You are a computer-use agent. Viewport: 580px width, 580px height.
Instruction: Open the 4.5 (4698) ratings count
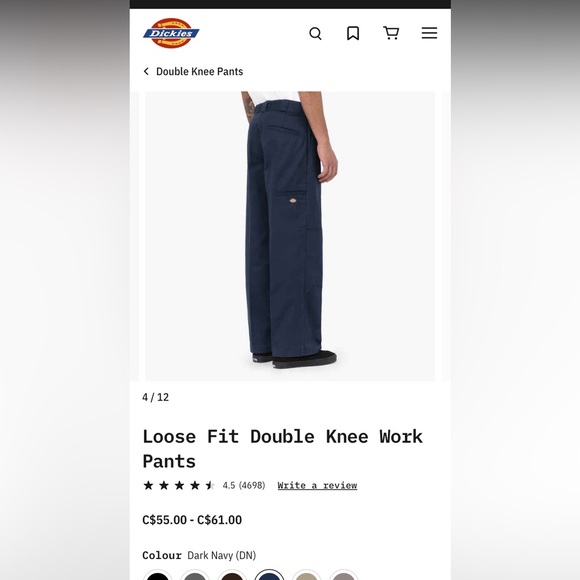pos(244,485)
